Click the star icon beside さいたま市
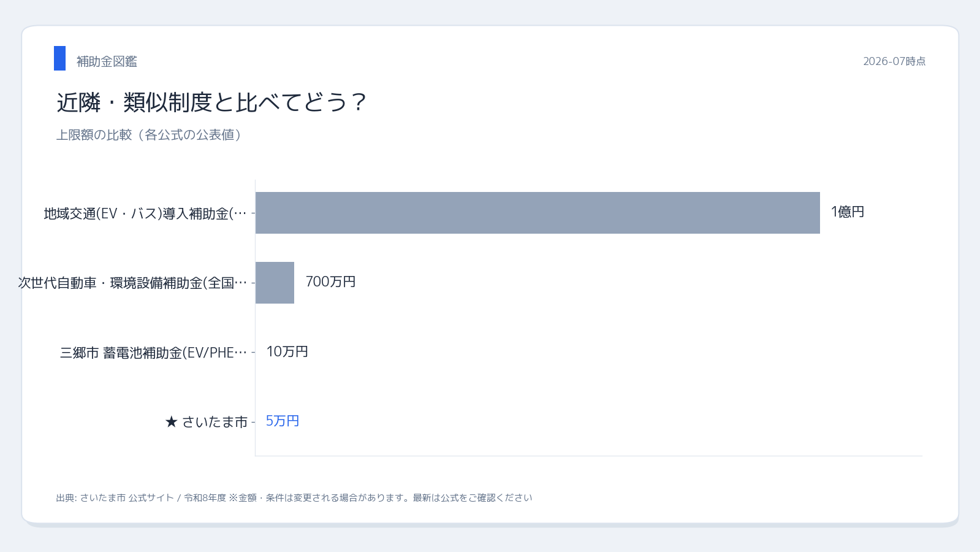The height and width of the screenshot is (552, 980). [x=171, y=422]
